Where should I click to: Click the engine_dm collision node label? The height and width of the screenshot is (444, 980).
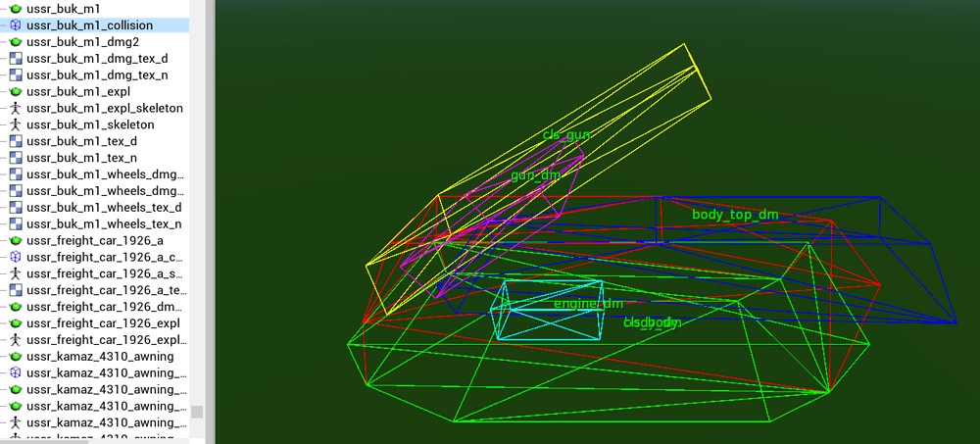[x=588, y=304]
